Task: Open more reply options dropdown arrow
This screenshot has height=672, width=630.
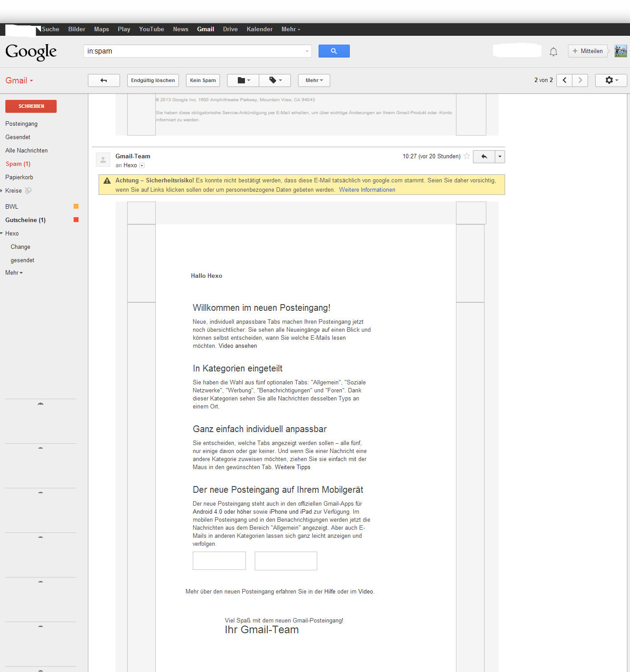Action: (500, 157)
